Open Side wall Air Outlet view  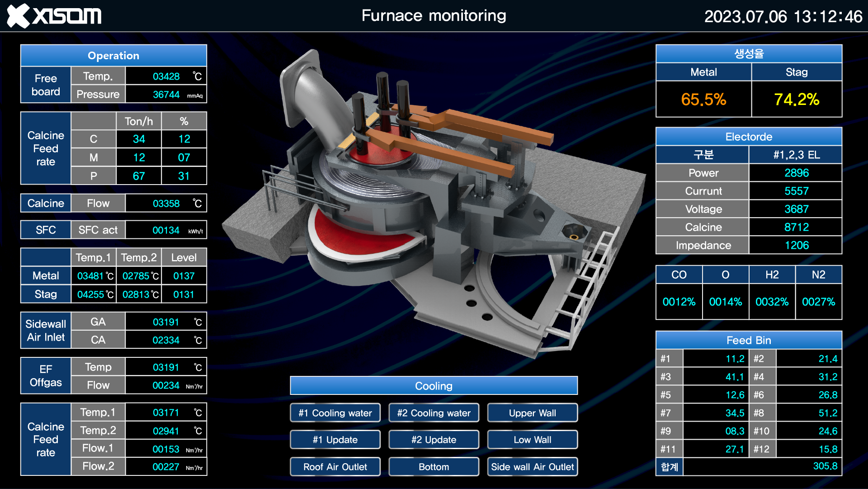point(532,467)
